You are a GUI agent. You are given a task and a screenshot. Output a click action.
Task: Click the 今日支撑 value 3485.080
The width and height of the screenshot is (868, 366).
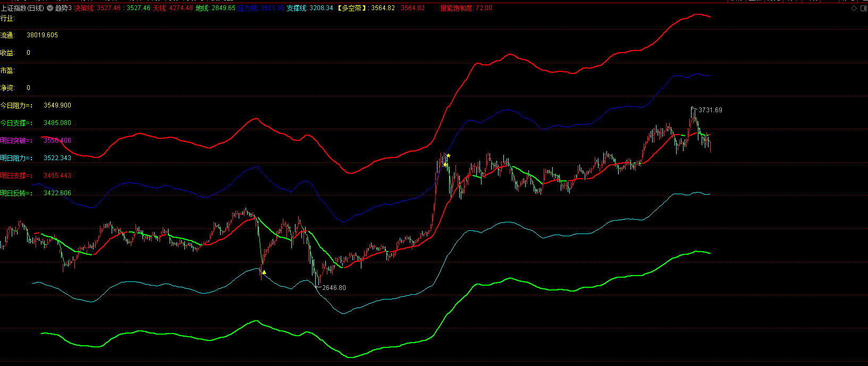(57, 123)
